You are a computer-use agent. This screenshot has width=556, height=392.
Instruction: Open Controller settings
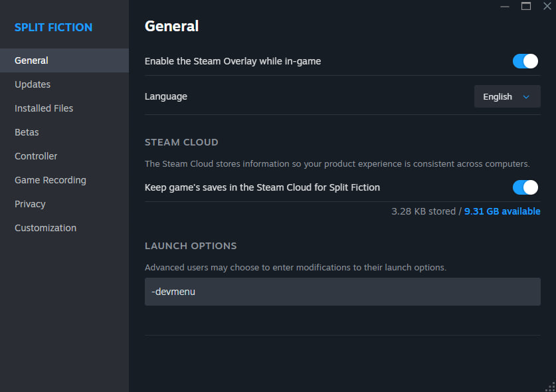(36, 156)
